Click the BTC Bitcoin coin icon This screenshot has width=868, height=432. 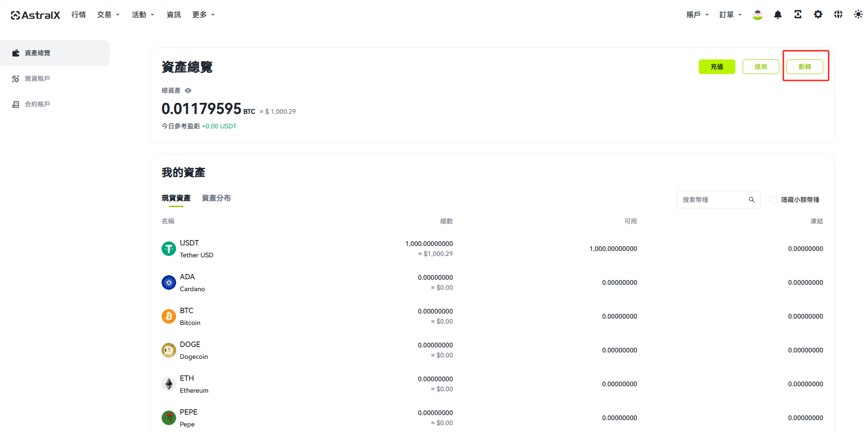click(169, 316)
